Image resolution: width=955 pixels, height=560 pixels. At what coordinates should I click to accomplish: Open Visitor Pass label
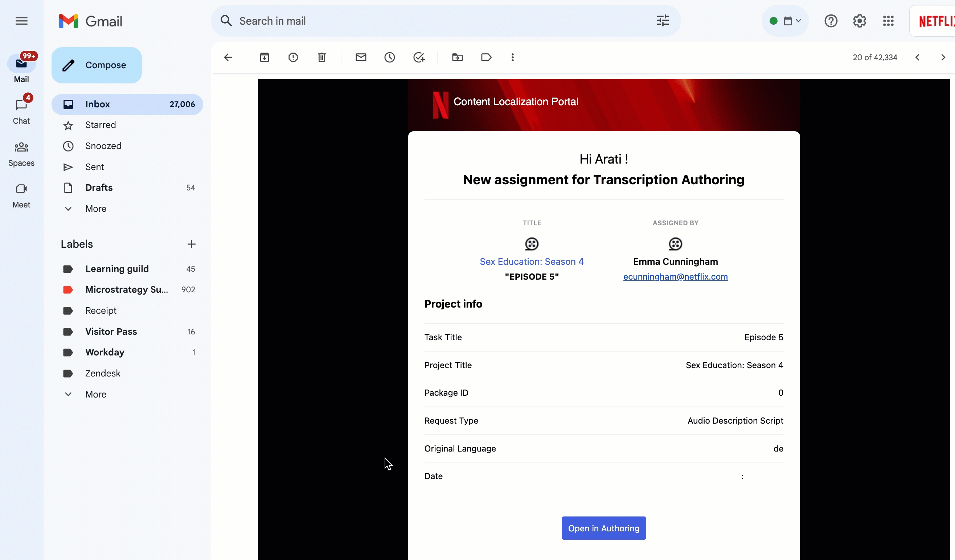tap(127, 332)
